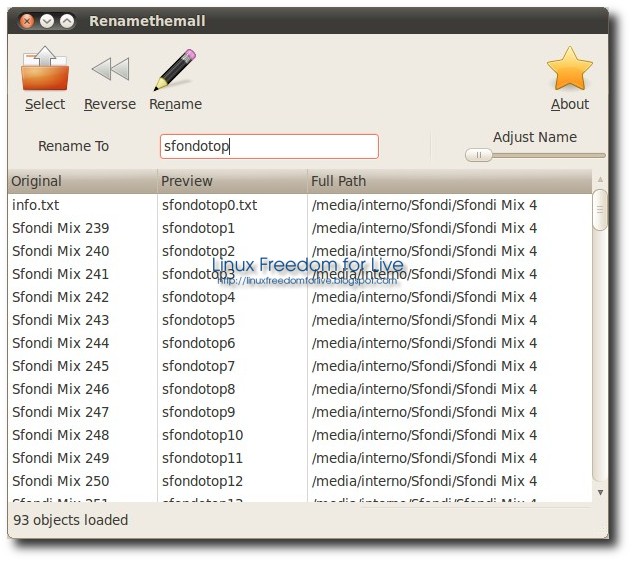The width and height of the screenshot is (632, 562).
Task: Click the Rename pencil icon
Action: coord(175,69)
